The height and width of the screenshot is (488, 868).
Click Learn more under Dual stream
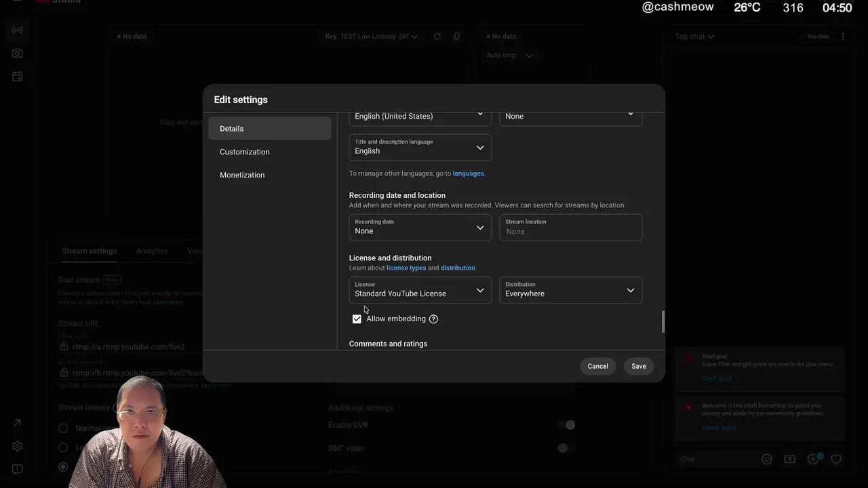tap(168, 302)
